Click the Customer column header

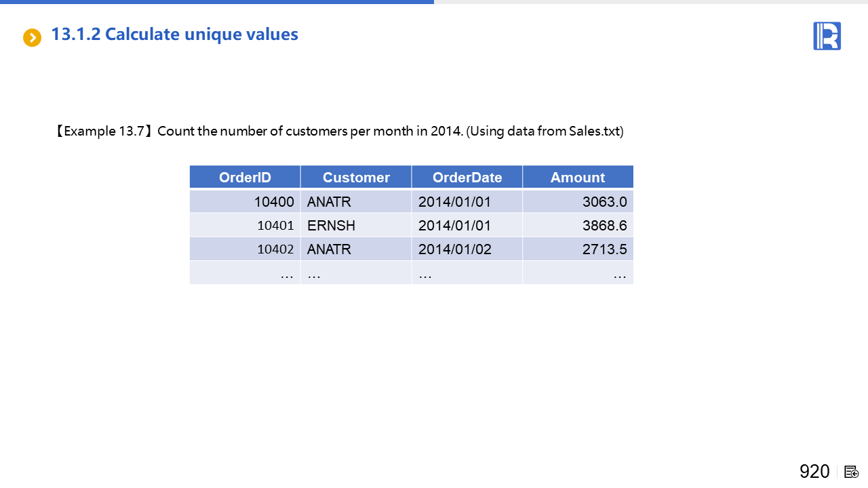(356, 178)
